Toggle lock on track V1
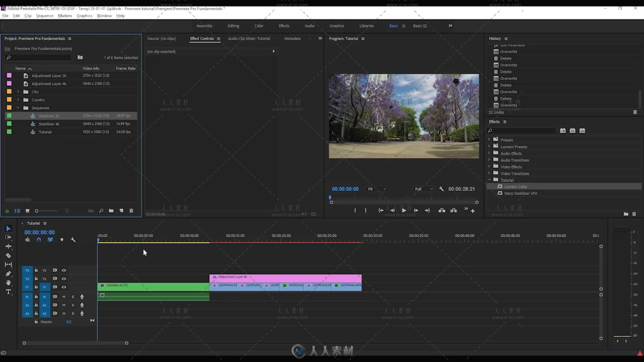 point(36,287)
